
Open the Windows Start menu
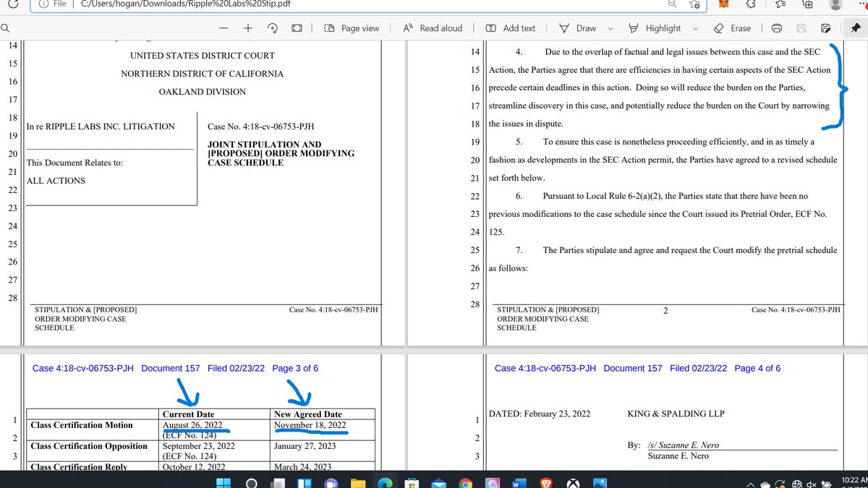tap(224, 483)
